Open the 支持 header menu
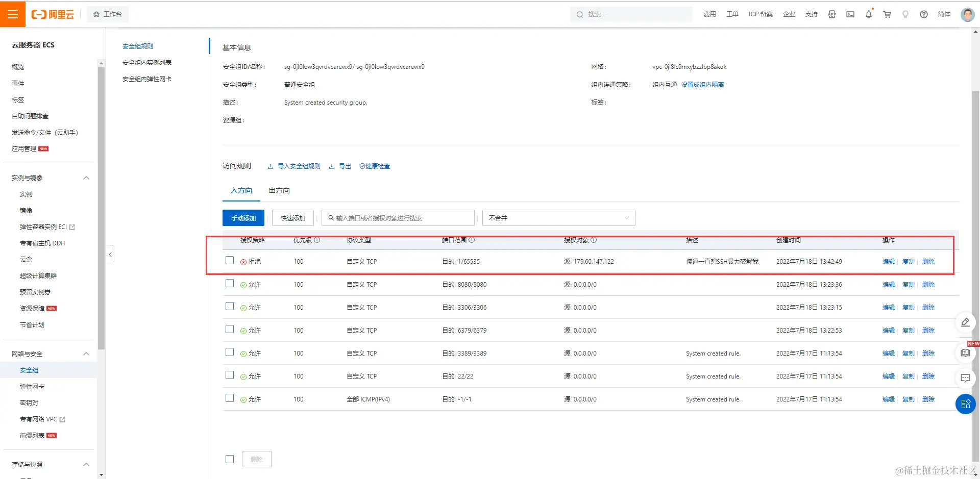 [x=812, y=14]
